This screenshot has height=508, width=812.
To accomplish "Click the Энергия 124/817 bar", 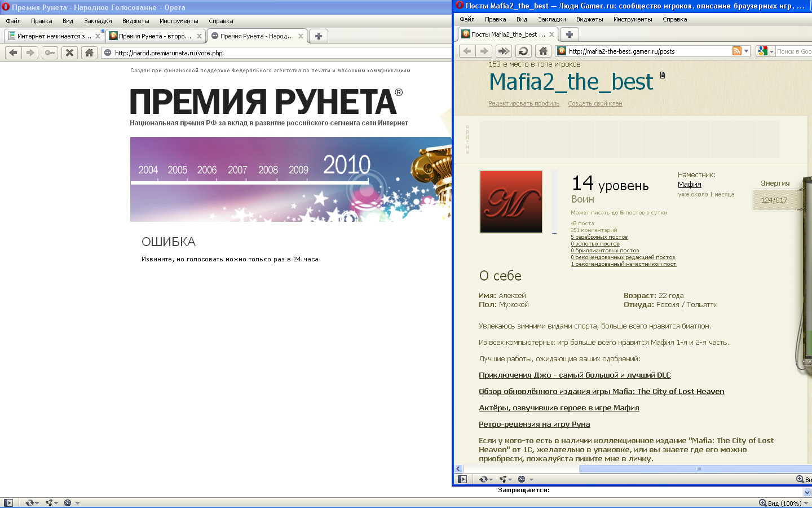I will [778, 200].
